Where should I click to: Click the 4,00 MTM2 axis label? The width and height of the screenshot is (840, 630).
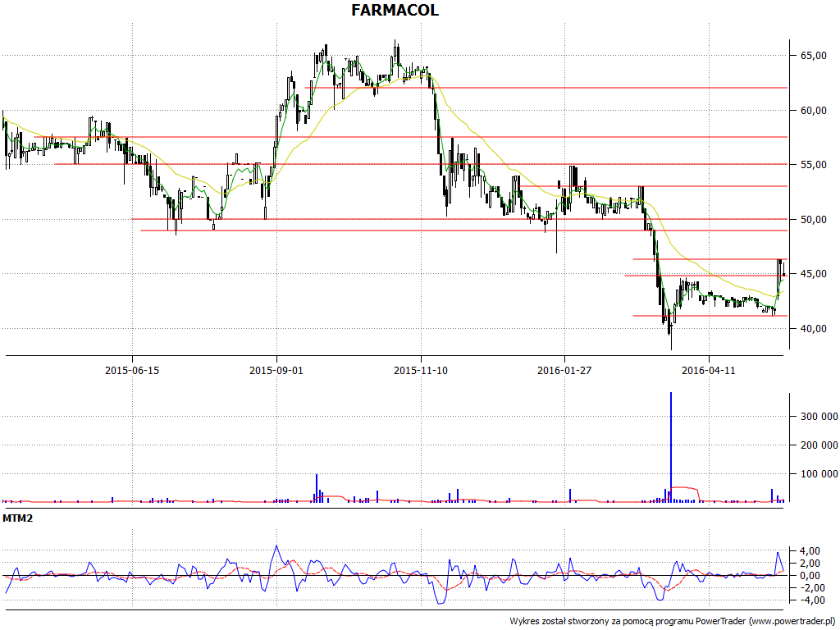point(810,551)
